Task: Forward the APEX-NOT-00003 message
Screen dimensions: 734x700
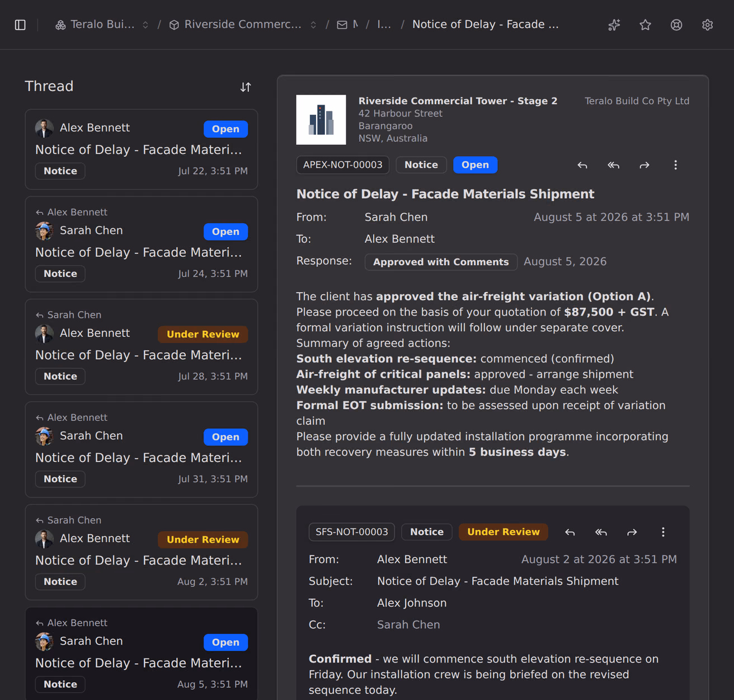Action: (x=644, y=165)
